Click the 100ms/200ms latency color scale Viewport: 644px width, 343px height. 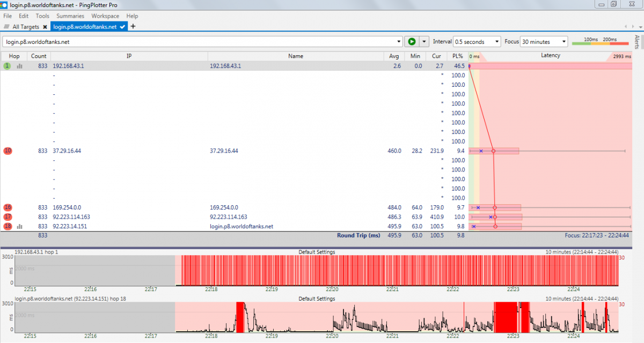(x=600, y=42)
